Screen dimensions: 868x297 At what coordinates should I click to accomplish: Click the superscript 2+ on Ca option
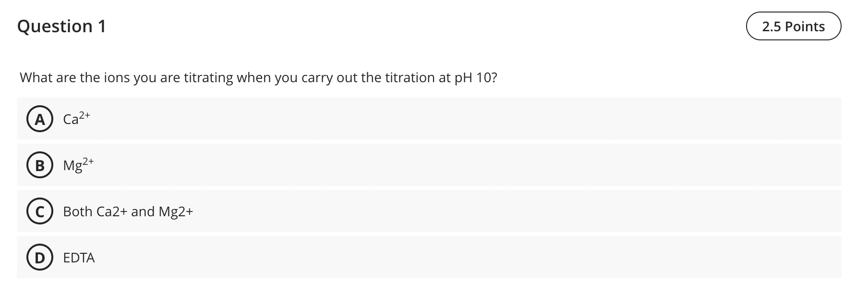pos(85,115)
